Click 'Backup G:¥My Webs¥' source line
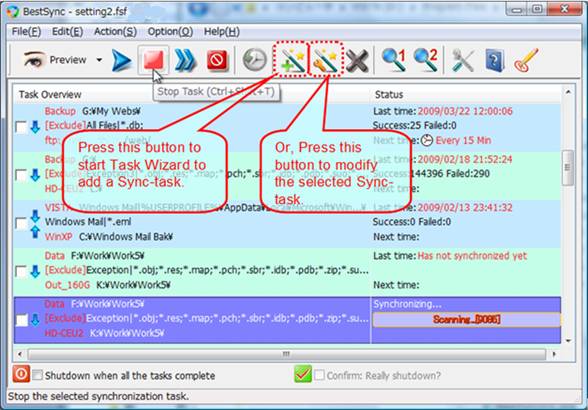This screenshot has height=410, width=588. [93, 111]
